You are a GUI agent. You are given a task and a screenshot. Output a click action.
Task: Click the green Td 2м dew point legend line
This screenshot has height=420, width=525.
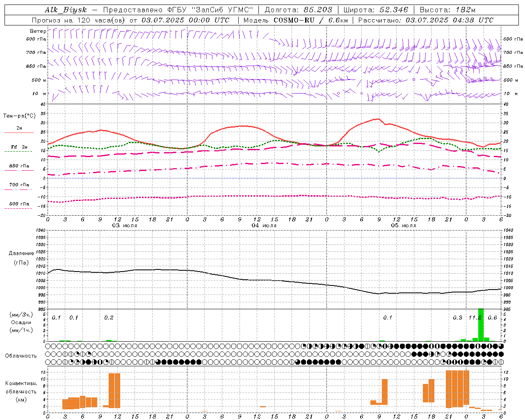[x=18, y=151]
